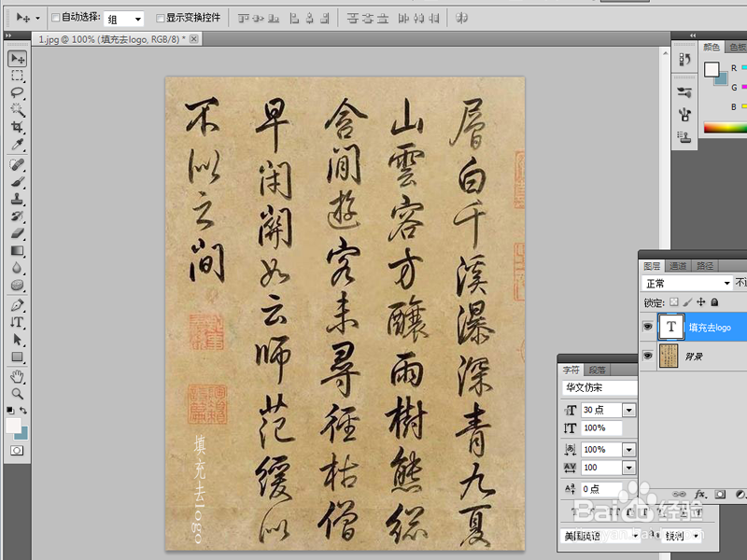The image size is (747, 560).
Task: Select the Pen tool
Action: coord(17,305)
